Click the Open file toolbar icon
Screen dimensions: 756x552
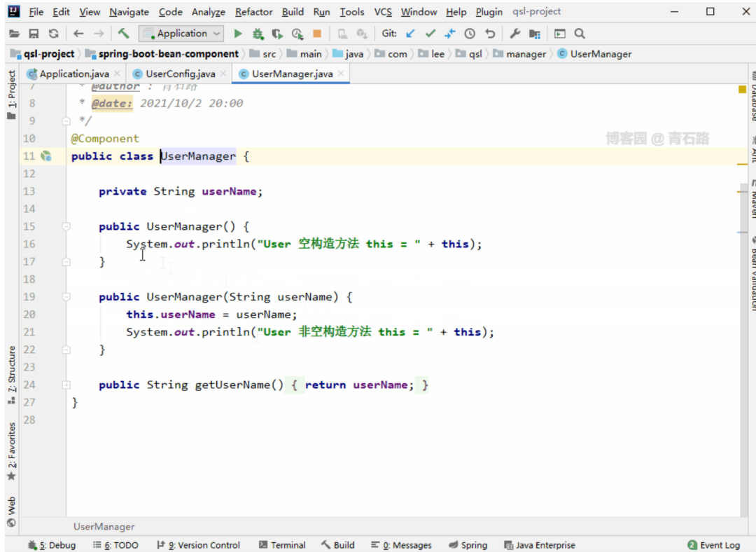14,34
